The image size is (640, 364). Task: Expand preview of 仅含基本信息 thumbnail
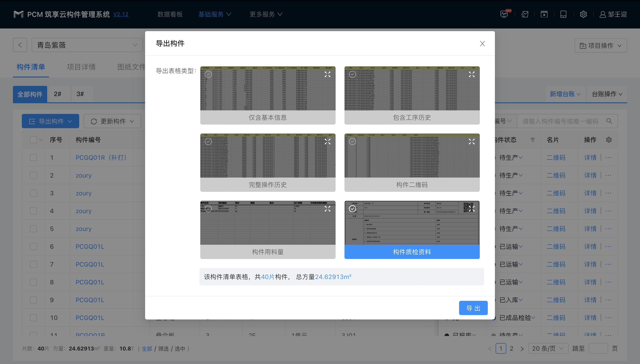tap(327, 74)
